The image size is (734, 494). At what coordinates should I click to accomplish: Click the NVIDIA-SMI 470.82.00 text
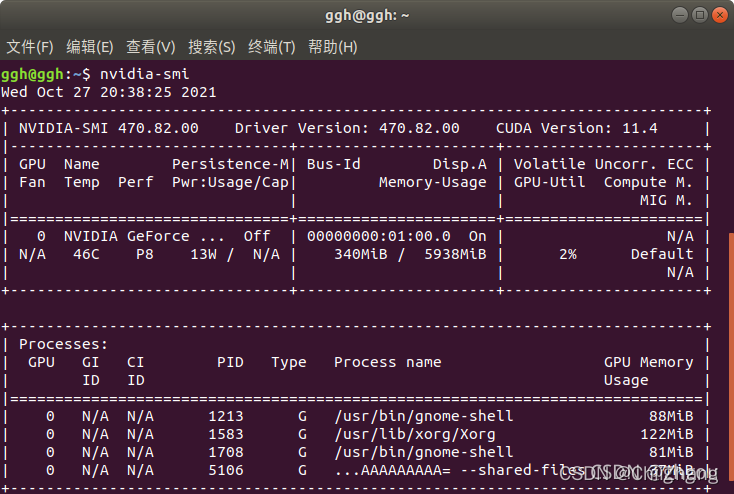(x=109, y=128)
